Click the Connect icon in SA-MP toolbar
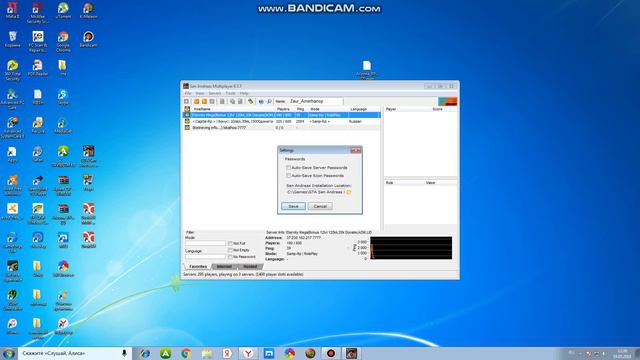640x360 pixels. [187, 101]
